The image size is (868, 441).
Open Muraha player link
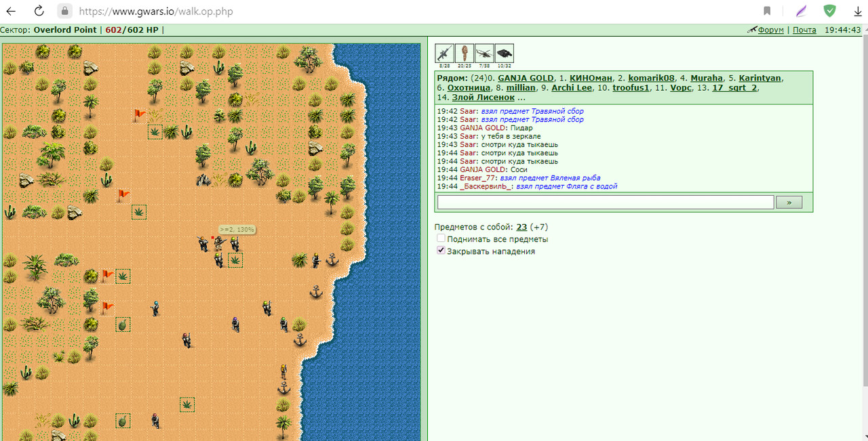[707, 78]
